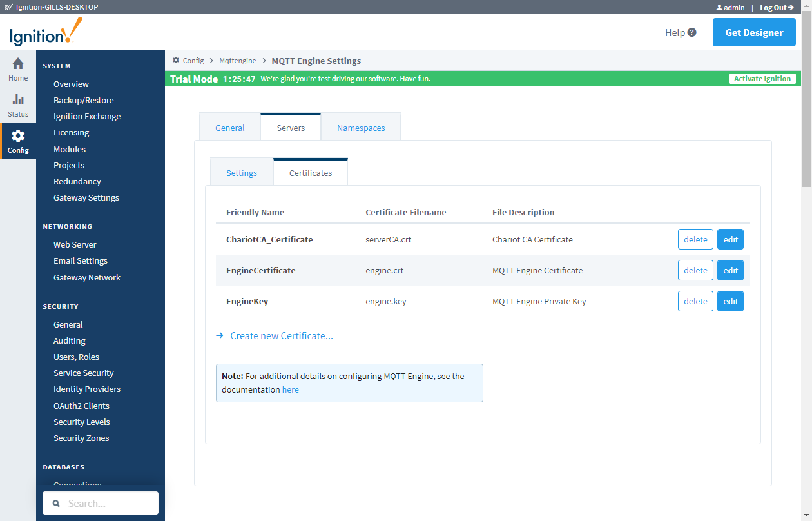812x521 pixels.
Task: Click the Config breadcrumb link
Action: 193,60
